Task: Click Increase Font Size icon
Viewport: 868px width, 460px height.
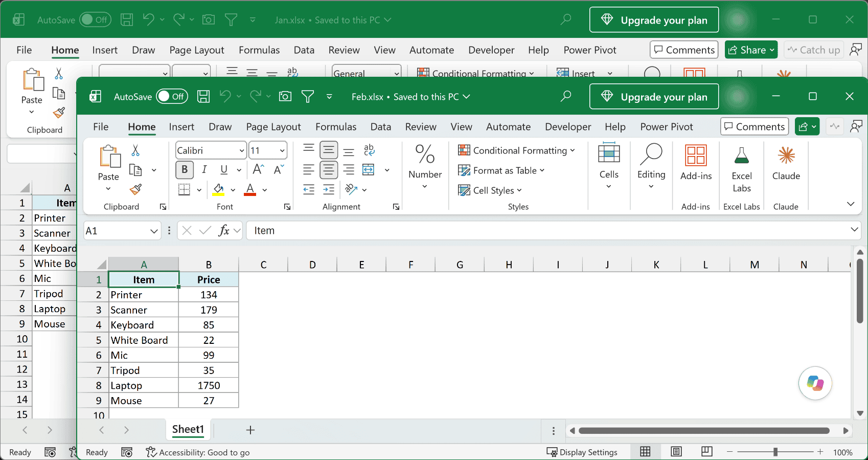Action: 259,169
